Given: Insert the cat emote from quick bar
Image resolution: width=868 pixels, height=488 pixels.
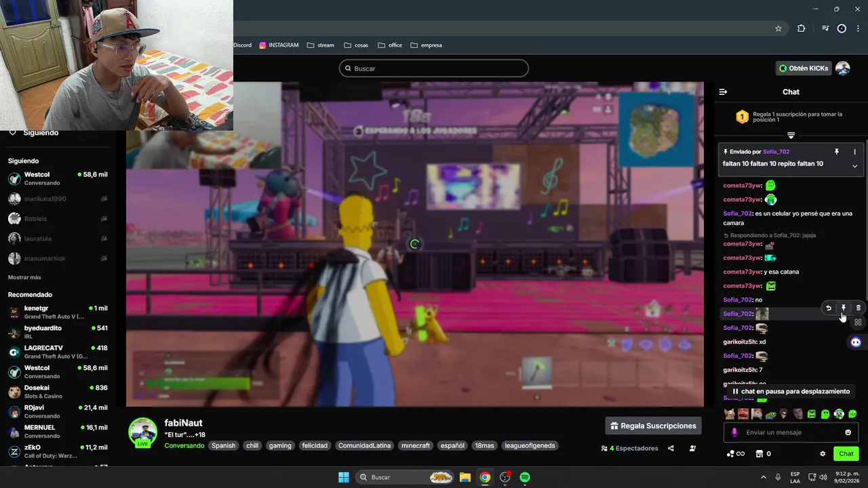Looking at the screenshot, I should pyautogui.click(x=730, y=414).
